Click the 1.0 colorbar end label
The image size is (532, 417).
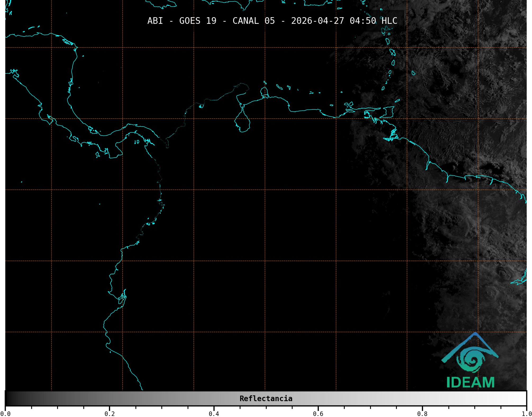(526, 414)
